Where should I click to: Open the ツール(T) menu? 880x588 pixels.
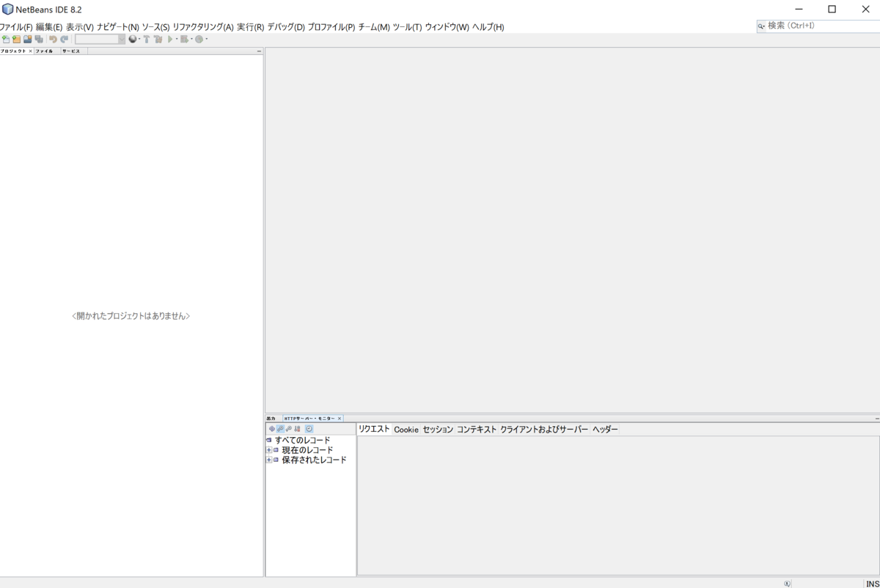click(x=407, y=27)
